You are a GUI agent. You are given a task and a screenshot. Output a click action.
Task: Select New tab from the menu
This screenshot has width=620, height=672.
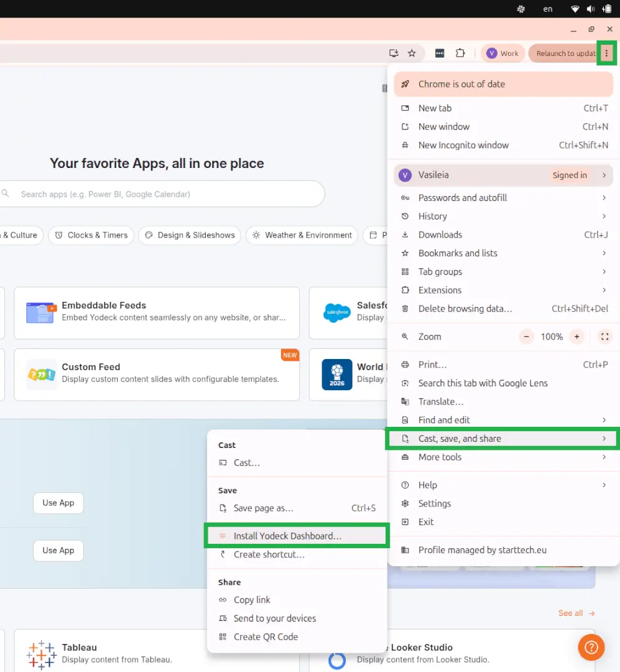tap(503, 108)
